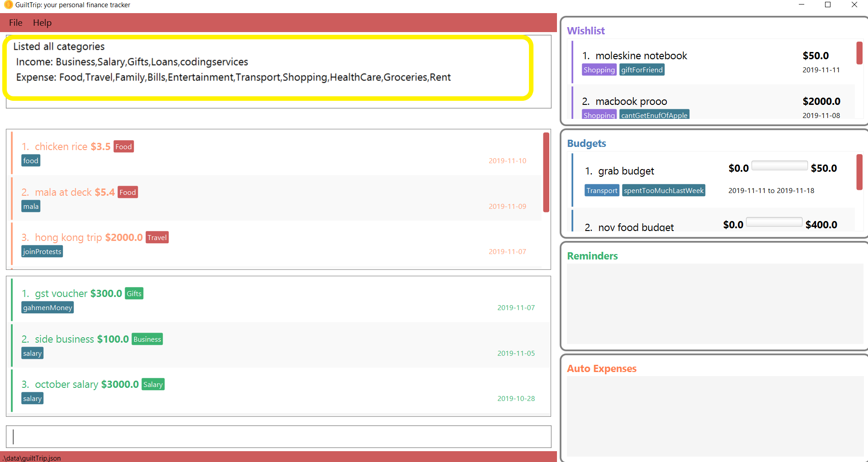This screenshot has height=462, width=868.
Task: Click the command input field
Action: [x=278, y=437]
